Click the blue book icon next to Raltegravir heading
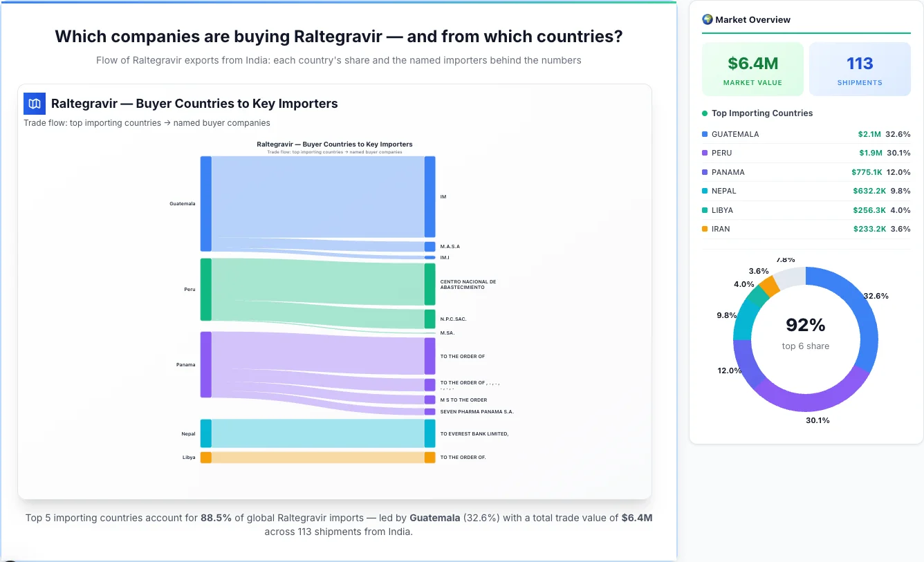The image size is (924, 562). click(x=34, y=103)
